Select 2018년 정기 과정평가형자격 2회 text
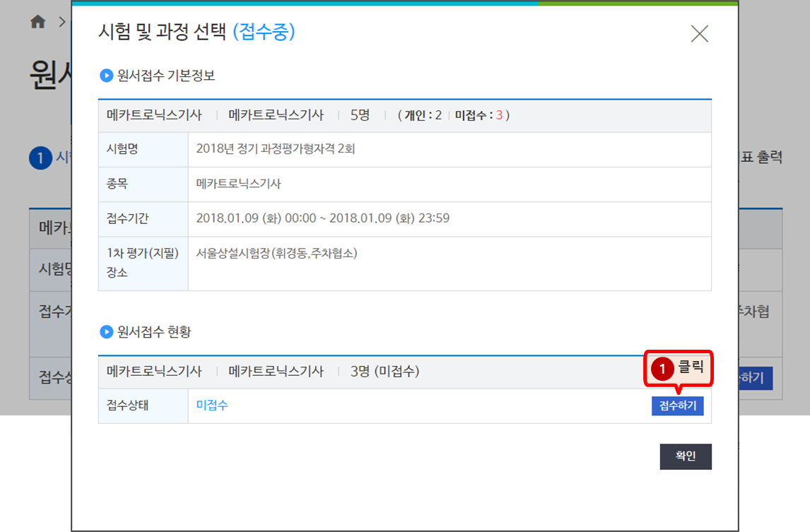The image size is (810, 532). (276, 149)
